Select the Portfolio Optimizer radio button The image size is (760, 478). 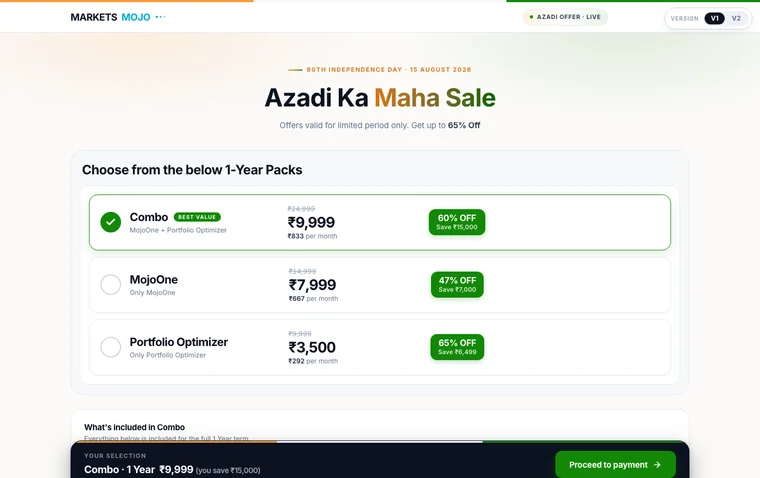(x=111, y=347)
